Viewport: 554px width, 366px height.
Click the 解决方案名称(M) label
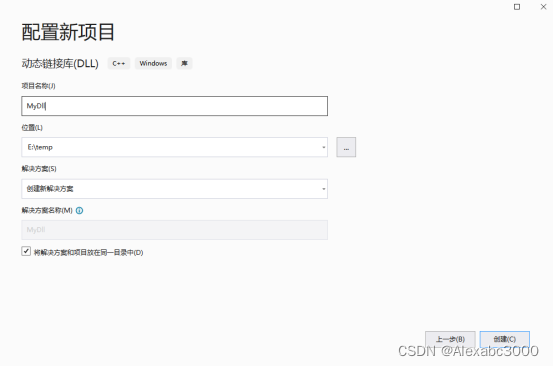pyautogui.click(x=47, y=211)
